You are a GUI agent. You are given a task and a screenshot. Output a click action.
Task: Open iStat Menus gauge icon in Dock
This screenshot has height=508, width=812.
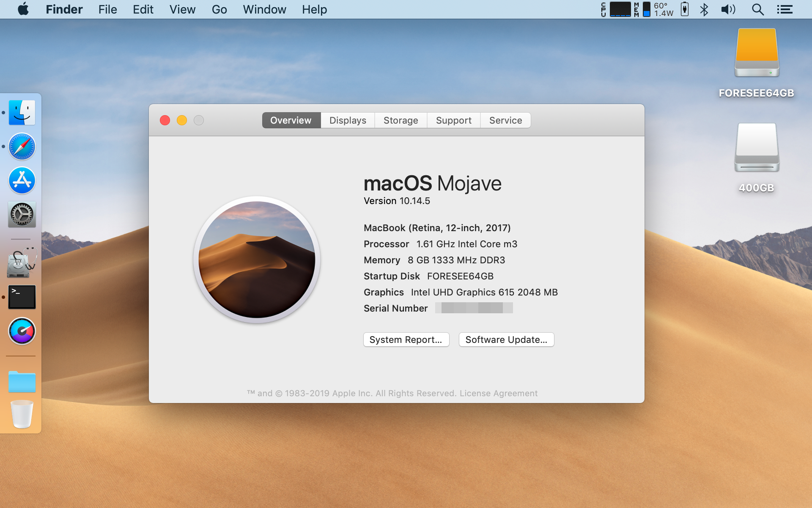point(22,331)
